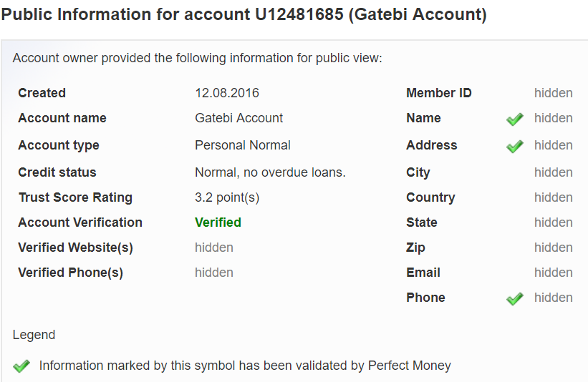Click the green Verified status text
This screenshot has height=382, width=588.
click(218, 222)
